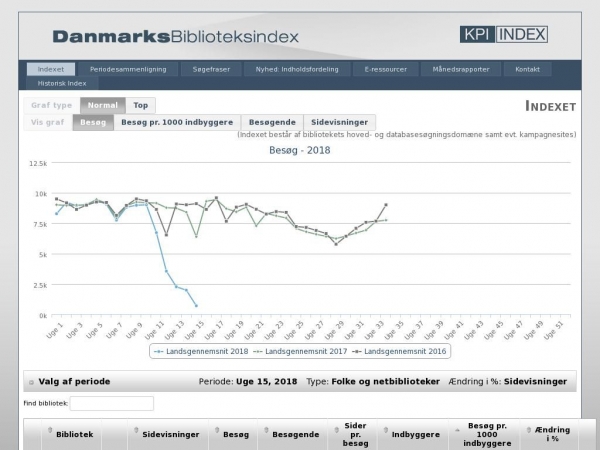The height and width of the screenshot is (450, 600).
Task: Focus the Find bibliotek search field
Action: [112, 403]
